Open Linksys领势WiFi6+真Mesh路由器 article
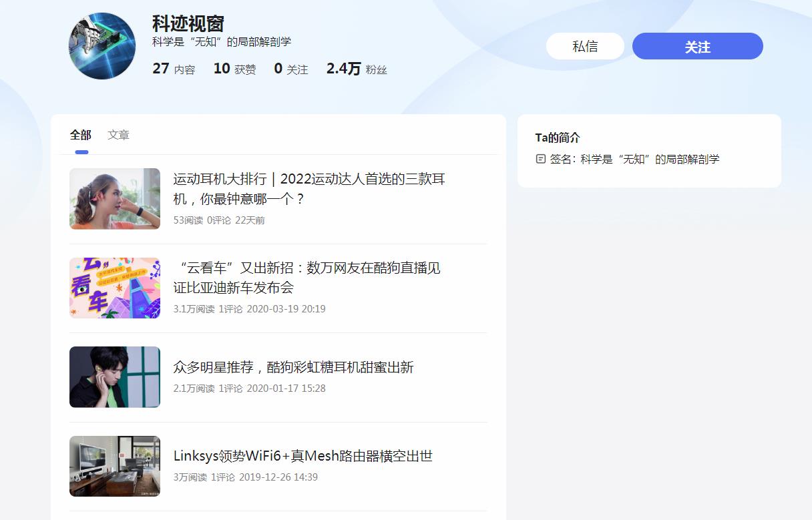The width and height of the screenshot is (812, 520). point(303,456)
